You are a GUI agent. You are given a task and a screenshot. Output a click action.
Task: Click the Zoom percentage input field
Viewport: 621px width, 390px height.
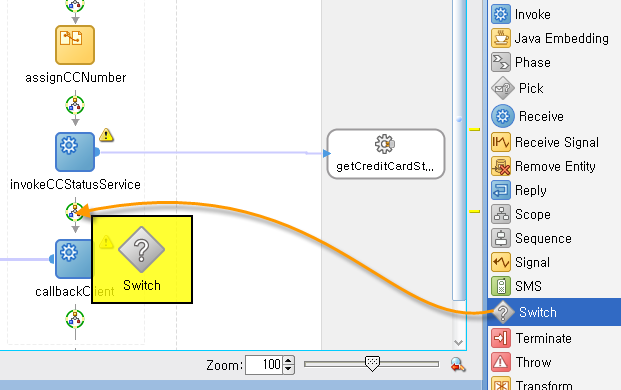tap(265, 365)
